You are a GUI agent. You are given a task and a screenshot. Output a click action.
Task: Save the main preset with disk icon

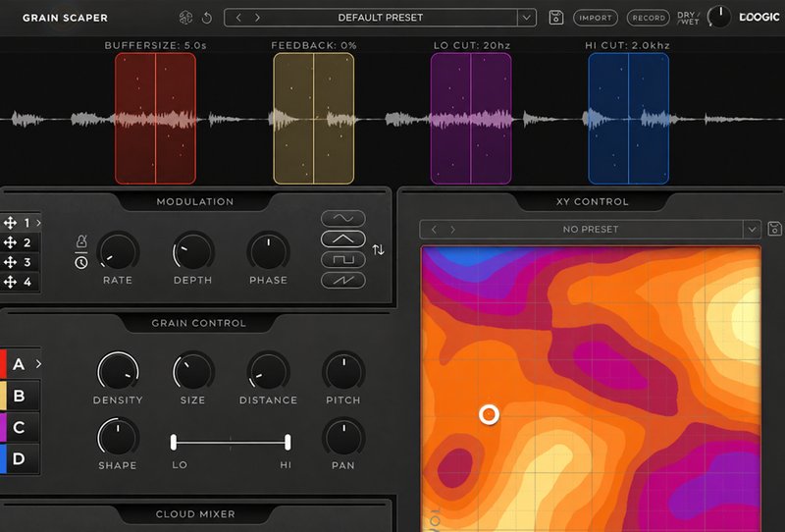coord(555,18)
